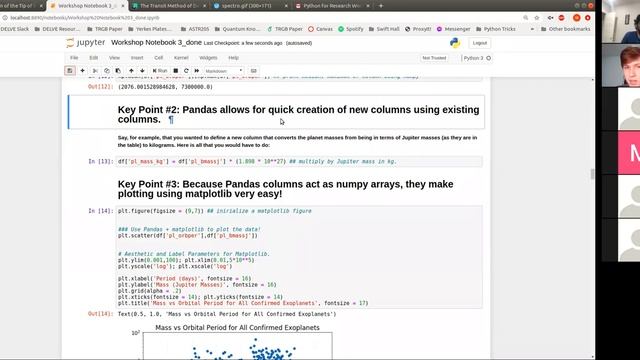This screenshot has width=640, height=360.
Task: Click the Jupyter logo
Action: [86, 42]
